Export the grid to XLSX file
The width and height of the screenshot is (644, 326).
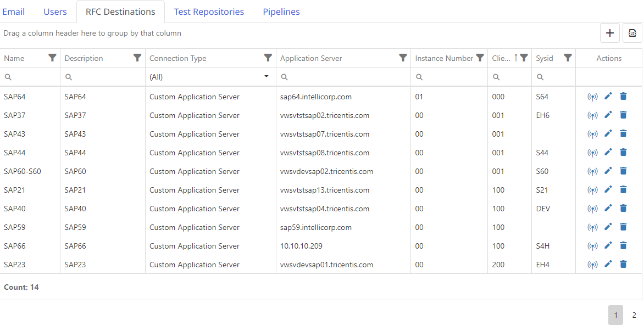coord(632,33)
